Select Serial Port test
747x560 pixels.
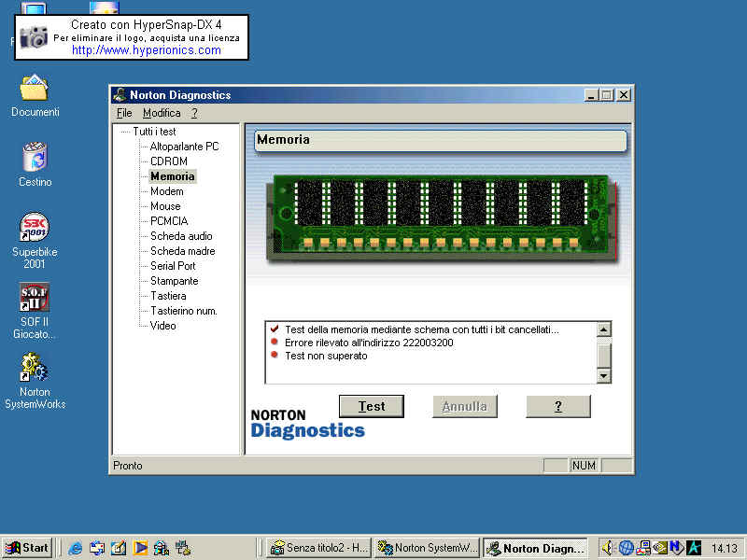pyautogui.click(x=173, y=266)
